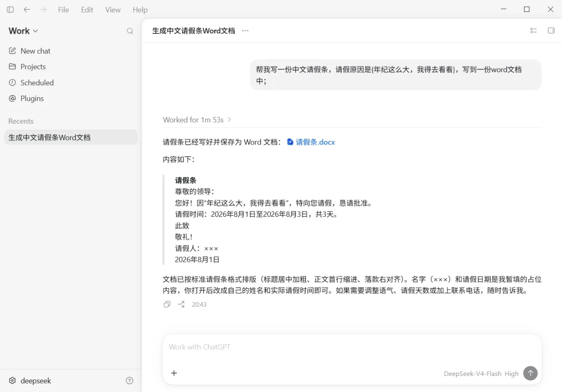Click the 请假人：××× line
The height and width of the screenshot is (392, 562).
click(x=196, y=249)
